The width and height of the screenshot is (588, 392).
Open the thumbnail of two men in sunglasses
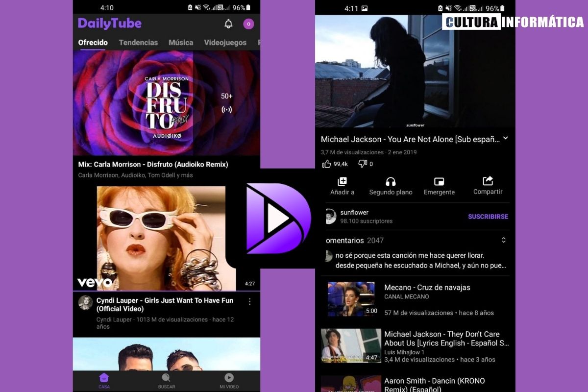pyautogui.click(x=167, y=354)
